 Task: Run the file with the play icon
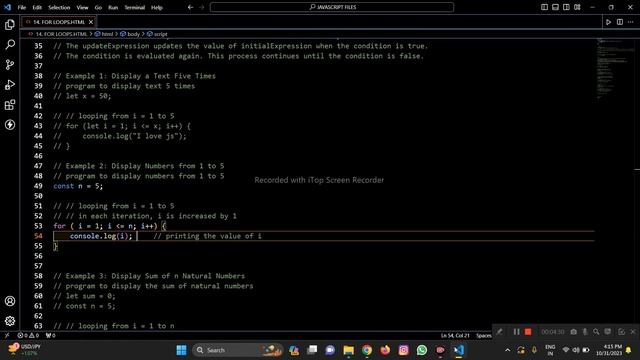coord(608,22)
